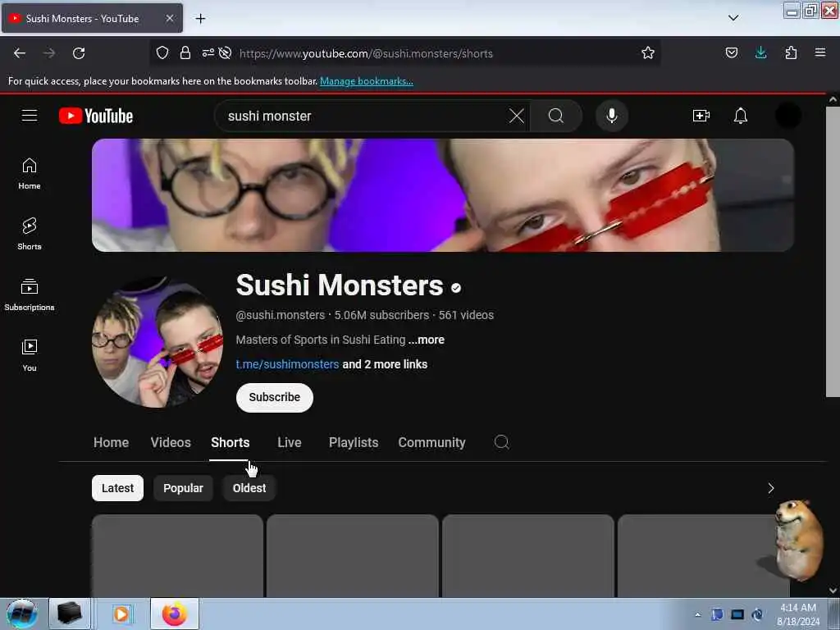
Task: Subscribe to Sushi Monsters
Action: click(274, 398)
